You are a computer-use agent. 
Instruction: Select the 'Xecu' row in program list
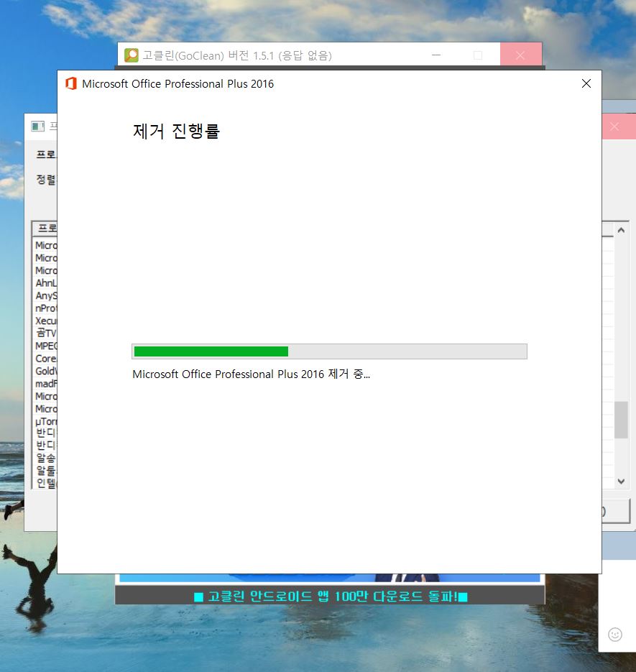(46, 321)
